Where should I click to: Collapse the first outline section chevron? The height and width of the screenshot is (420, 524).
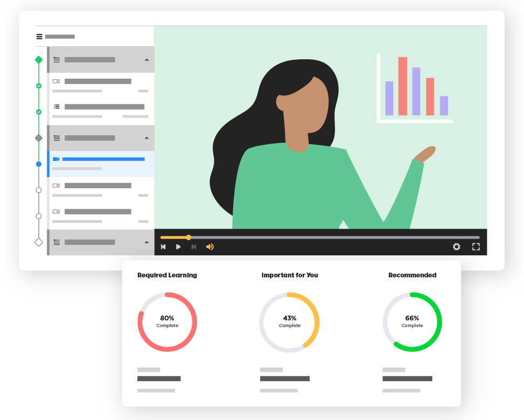(x=147, y=60)
